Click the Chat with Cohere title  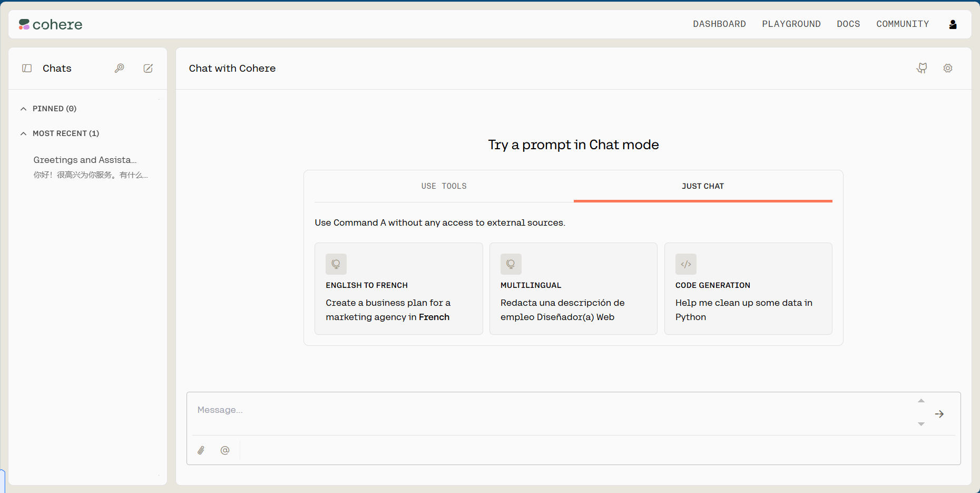(x=232, y=68)
